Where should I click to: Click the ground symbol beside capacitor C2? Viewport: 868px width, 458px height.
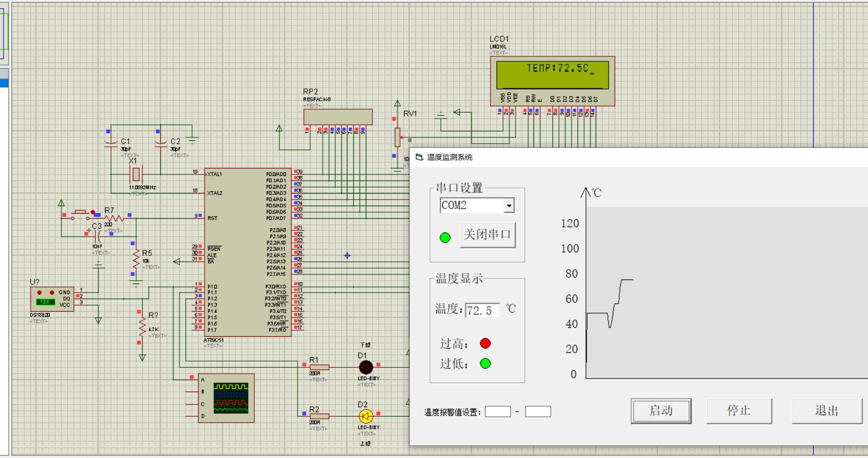191,140
